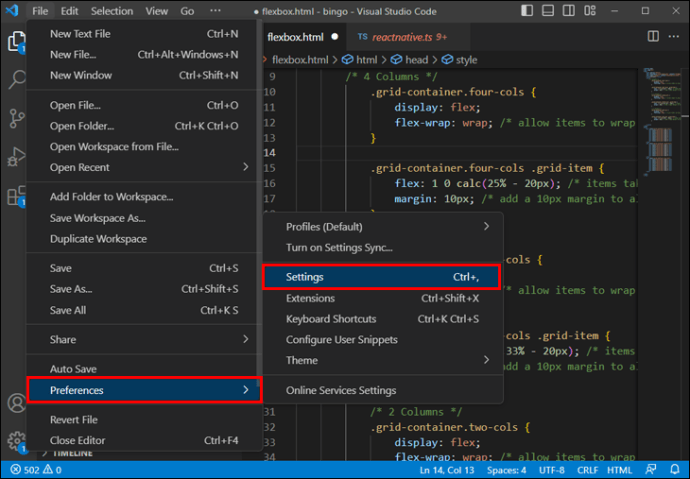Open the Explorer view in activity bar
The width and height of the screenshot is (690, 479).
[x=15, y=43]
